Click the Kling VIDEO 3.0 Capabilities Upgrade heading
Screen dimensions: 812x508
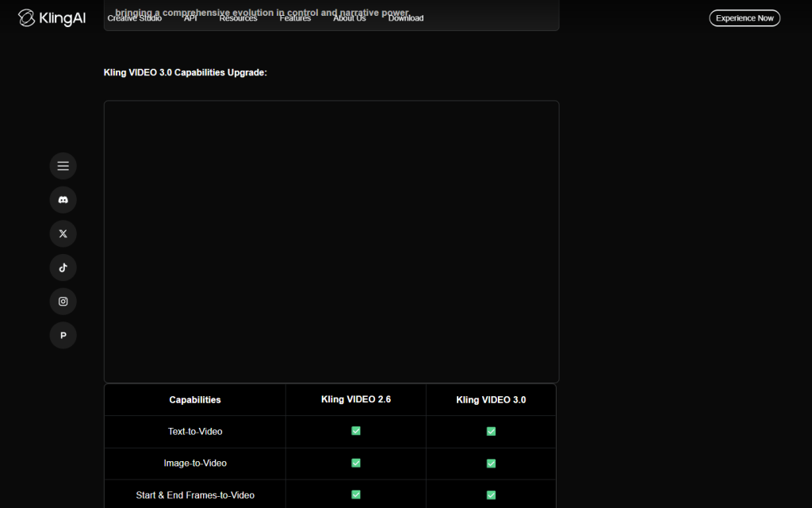pos(186,72)
